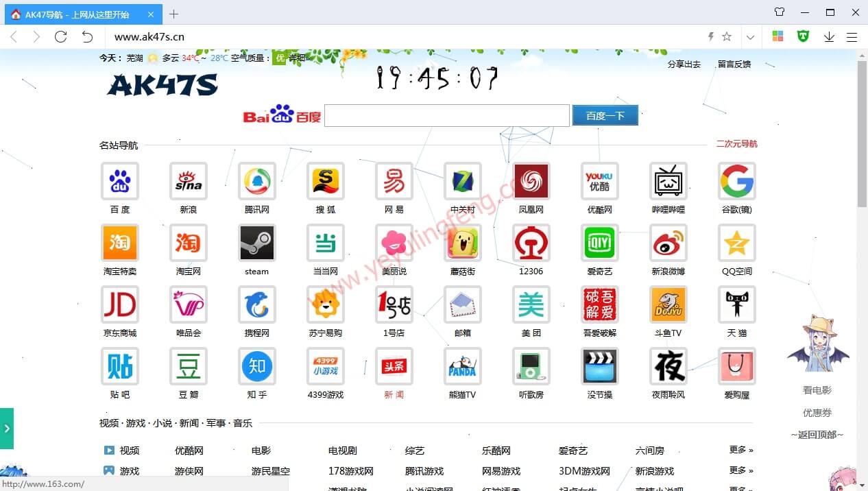Open the 淘宝特卖 icon
This screenshot has height=491, width=868.
point(120,243)
